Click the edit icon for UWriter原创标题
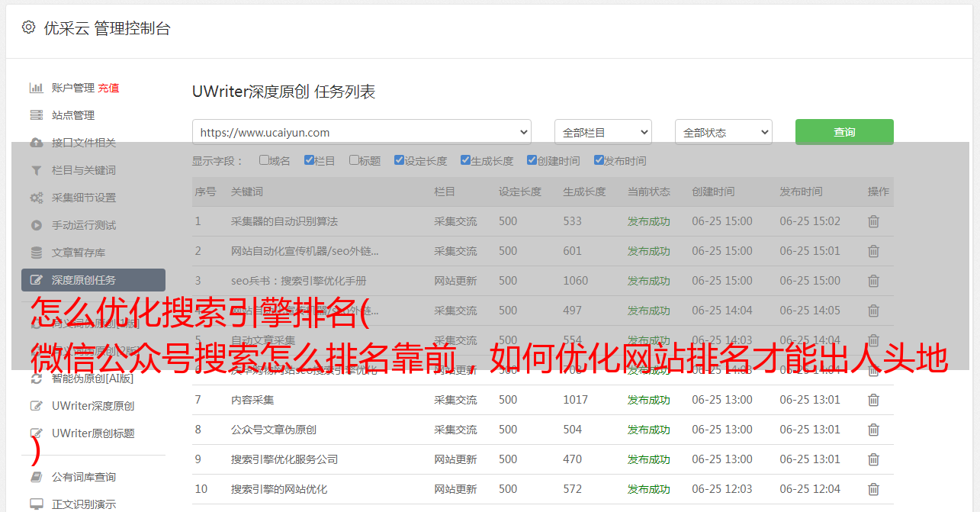 [x=36, y=433]
